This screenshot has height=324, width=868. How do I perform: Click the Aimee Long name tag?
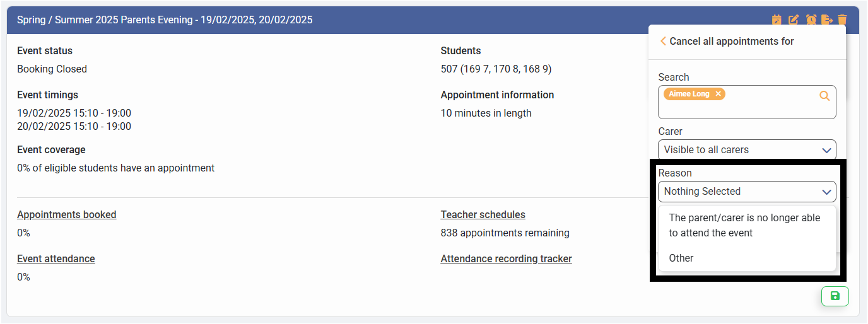[689, 94]
